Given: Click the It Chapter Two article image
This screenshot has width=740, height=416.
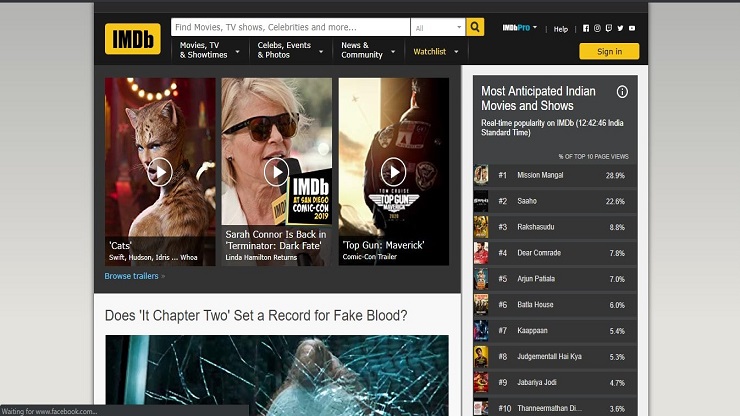Looking at the screenshot, I should pos(277,375).
